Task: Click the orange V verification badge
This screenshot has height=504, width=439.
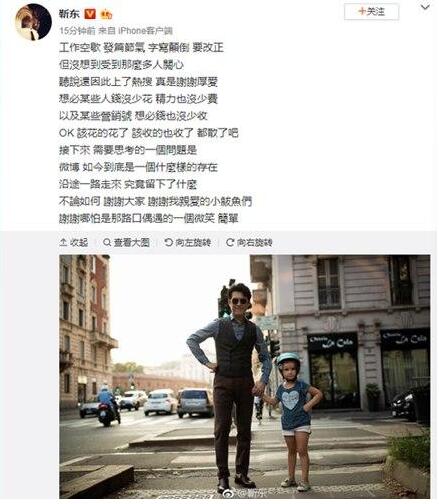Action: [90, 14]
